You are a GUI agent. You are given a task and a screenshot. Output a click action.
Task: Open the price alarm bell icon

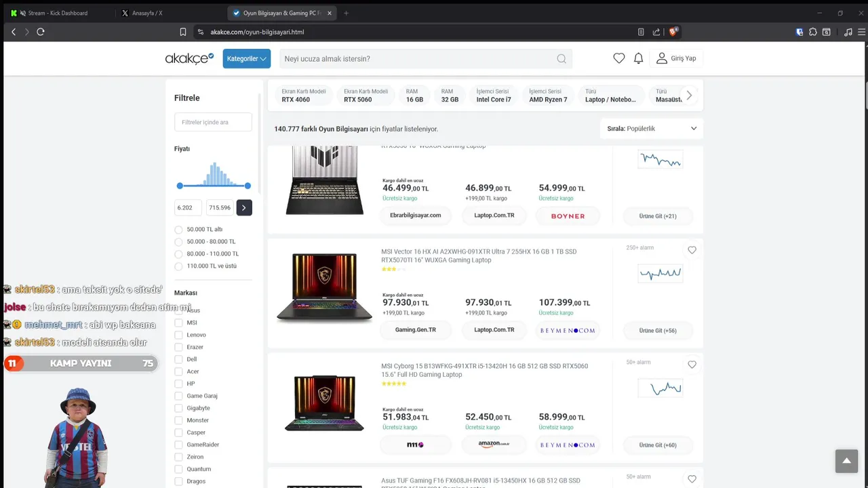[638, 58]
